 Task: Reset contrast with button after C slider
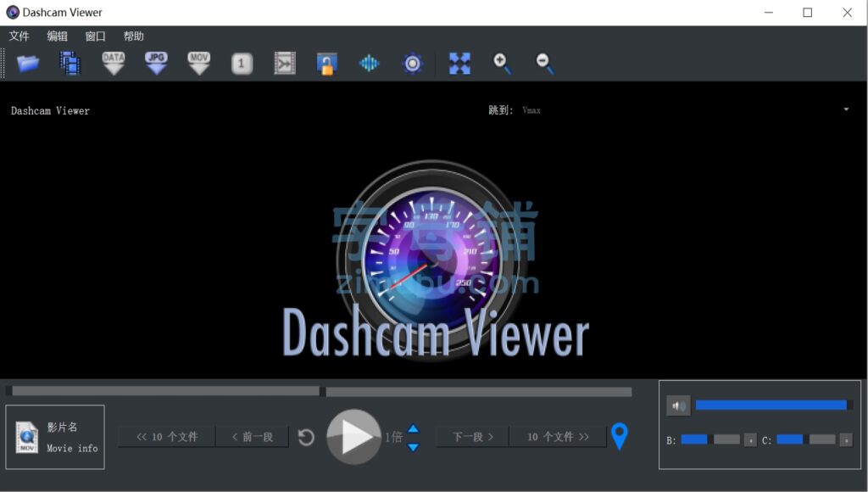[x=846, y=440]
